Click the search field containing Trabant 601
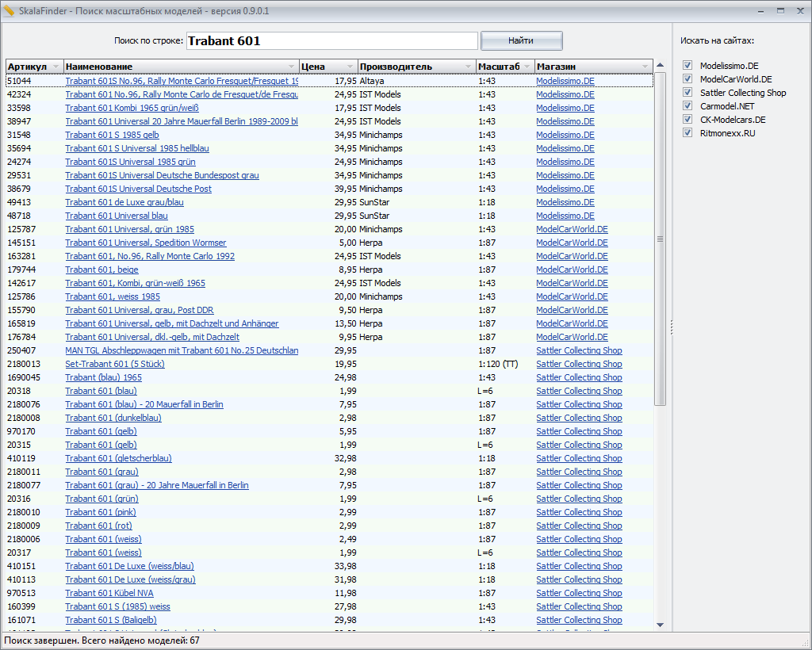 pos(331,40)
